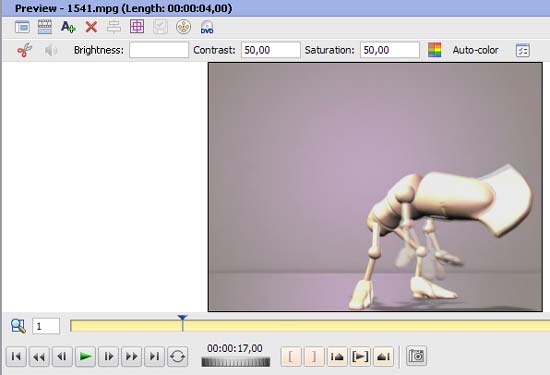Click the Contrast field showing 50,00
Image resolution: width=550 pixels, height=375 pixels.
coord(270,50)
